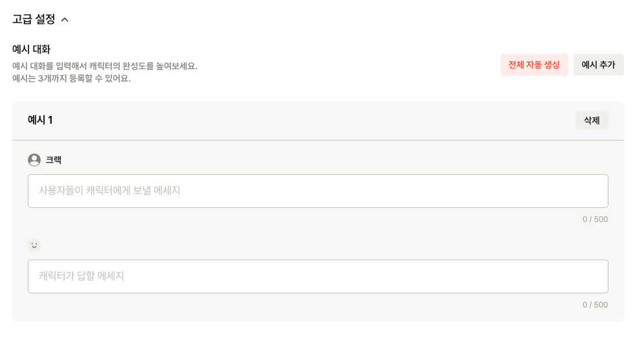Click the 0 / 500 counter under user message
The image size is (644, 349).
pos(595,220)
